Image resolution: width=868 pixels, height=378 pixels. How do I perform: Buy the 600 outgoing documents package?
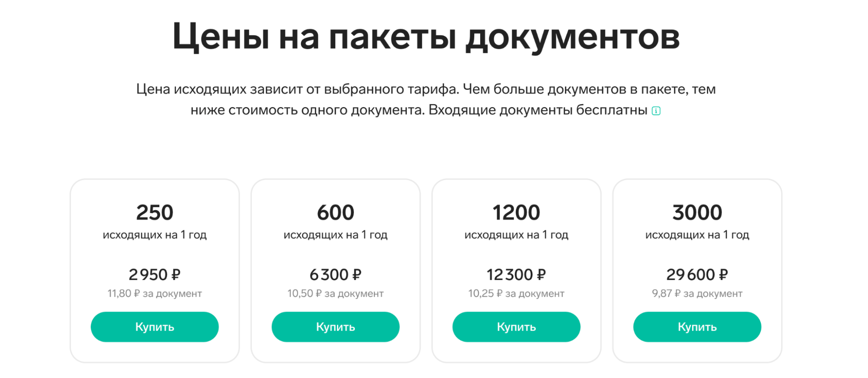click(335, 327)
